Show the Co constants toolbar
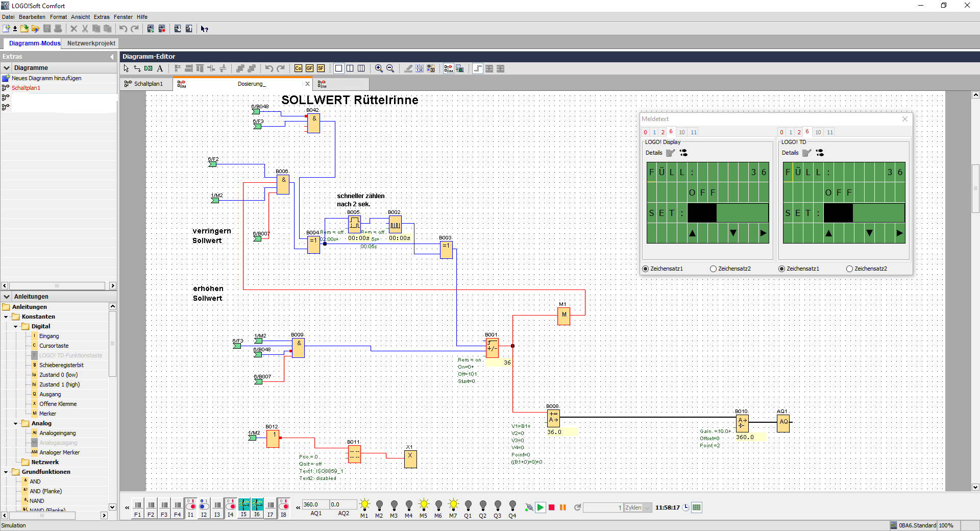The width and height of the screenshot is (980, 531). (298, 68)
